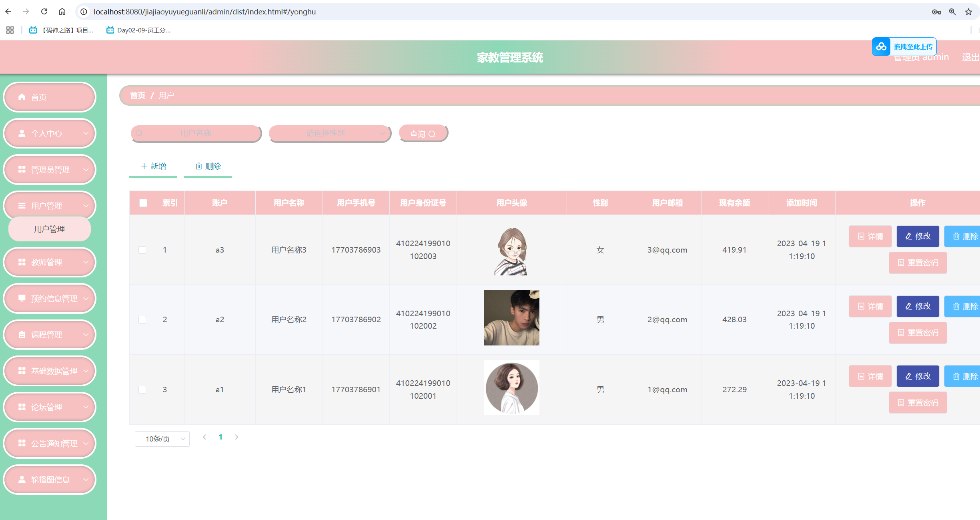Image resolution: width=980 pixels, height=520 pixels.
Task: Open 详情 for user a1
Action: [870, 376]
